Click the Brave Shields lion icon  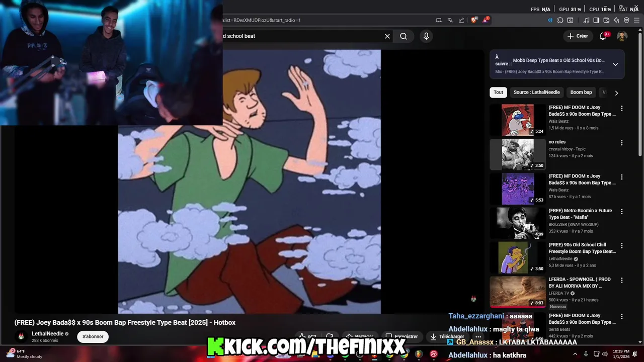(474, 20)
